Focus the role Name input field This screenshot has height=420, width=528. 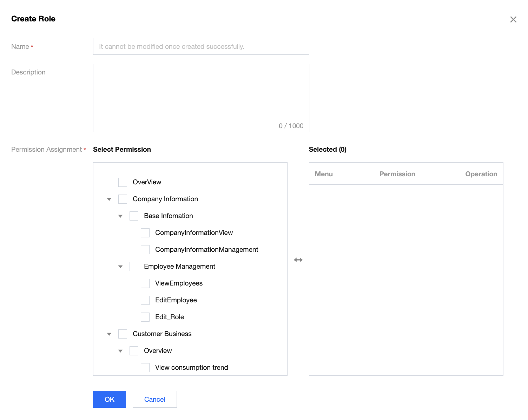[201, 46]
